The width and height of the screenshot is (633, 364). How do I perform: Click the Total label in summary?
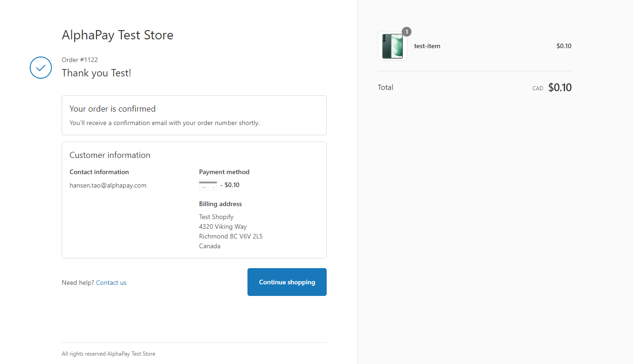[386, 87]
